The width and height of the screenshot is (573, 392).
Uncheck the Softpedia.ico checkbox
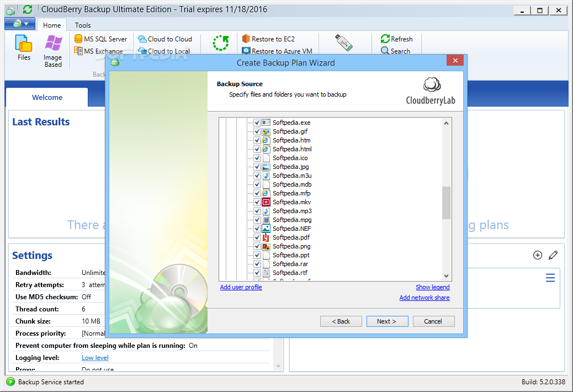coord(257,158)
